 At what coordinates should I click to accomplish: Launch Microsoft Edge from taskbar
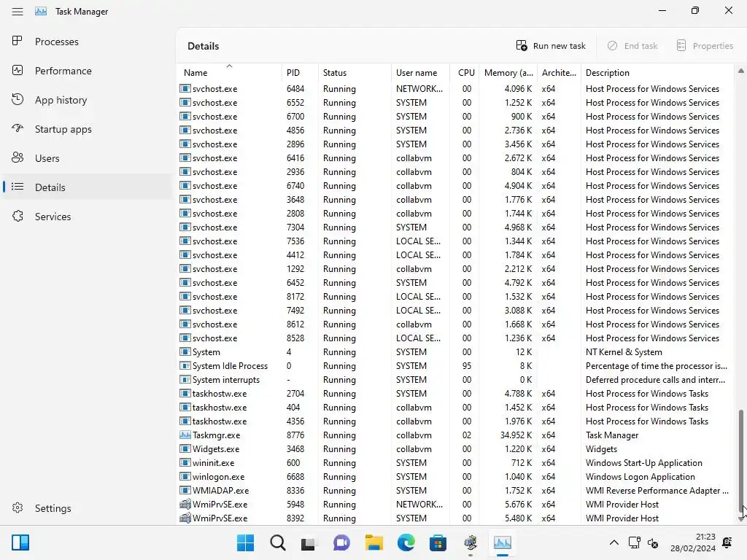click(406, 542)
